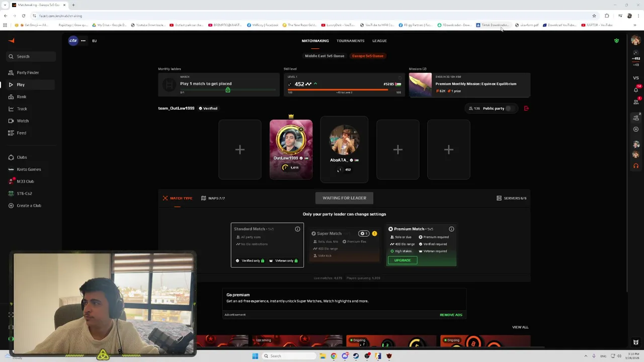Add a player in the first empty party slot
This screenshot has width=644, height=362.
point(240,149)
